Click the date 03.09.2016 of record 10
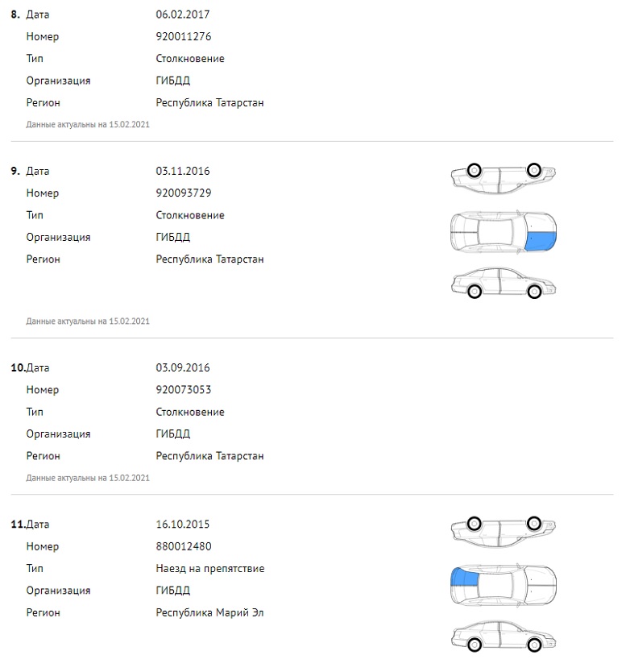Viewport: 630px width, 672px height. click(x=183, y=367)
